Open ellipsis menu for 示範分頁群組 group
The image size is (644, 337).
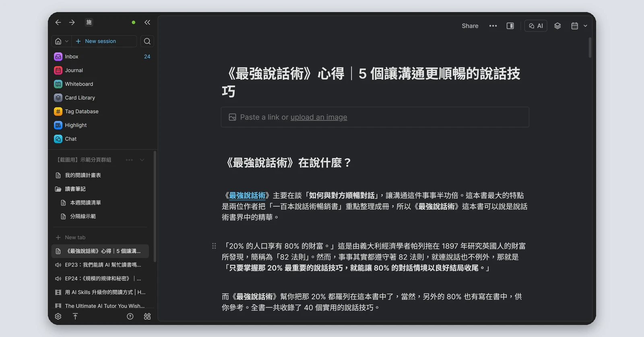tap(129, 160)
